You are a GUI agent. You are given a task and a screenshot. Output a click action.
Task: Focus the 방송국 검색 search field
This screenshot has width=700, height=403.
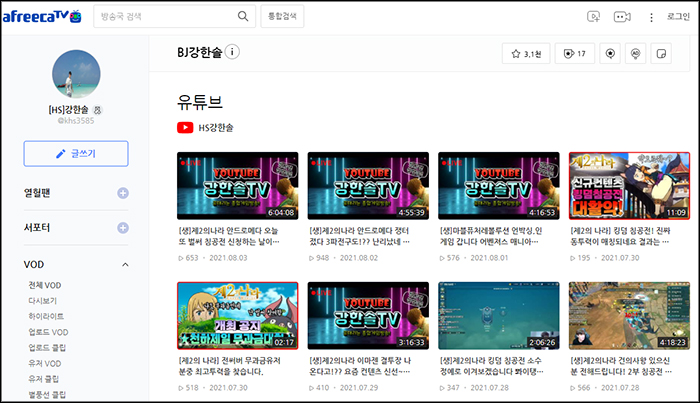click(160, 17)
